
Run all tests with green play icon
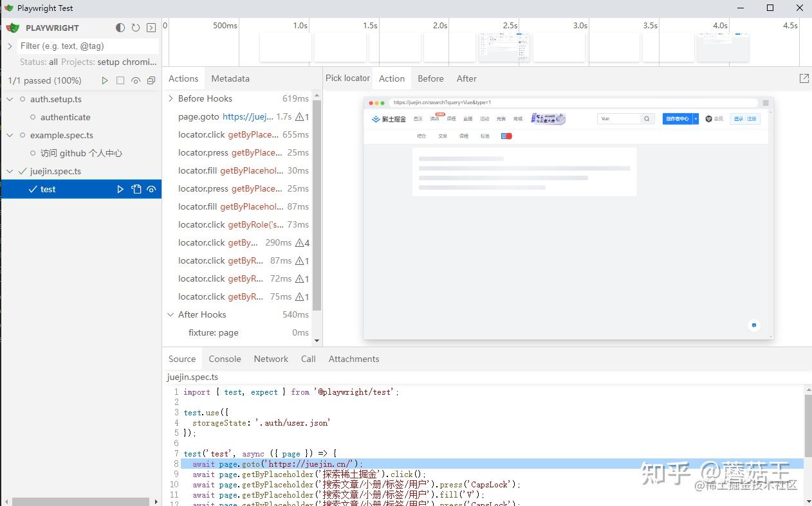pyautogui.click(x=105, y=80)
